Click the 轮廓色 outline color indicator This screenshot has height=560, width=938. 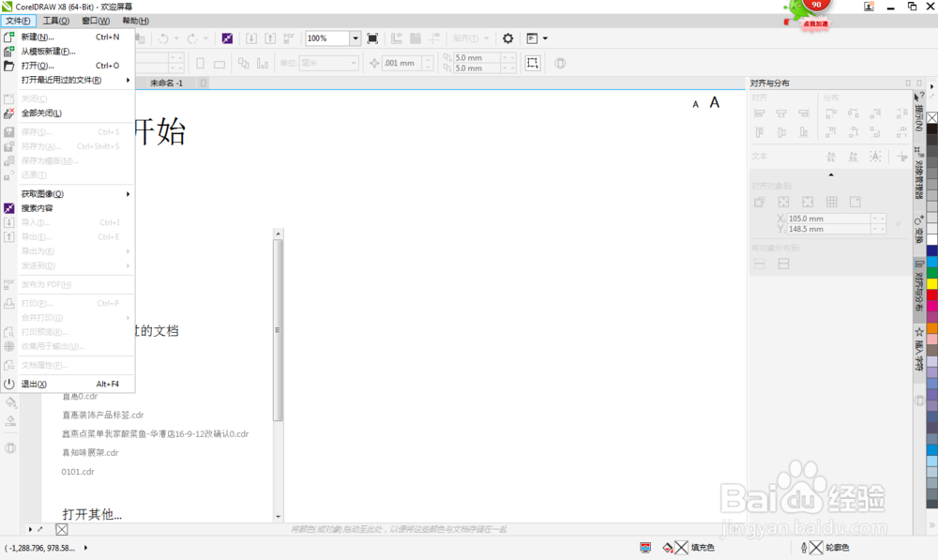[825, 548]
